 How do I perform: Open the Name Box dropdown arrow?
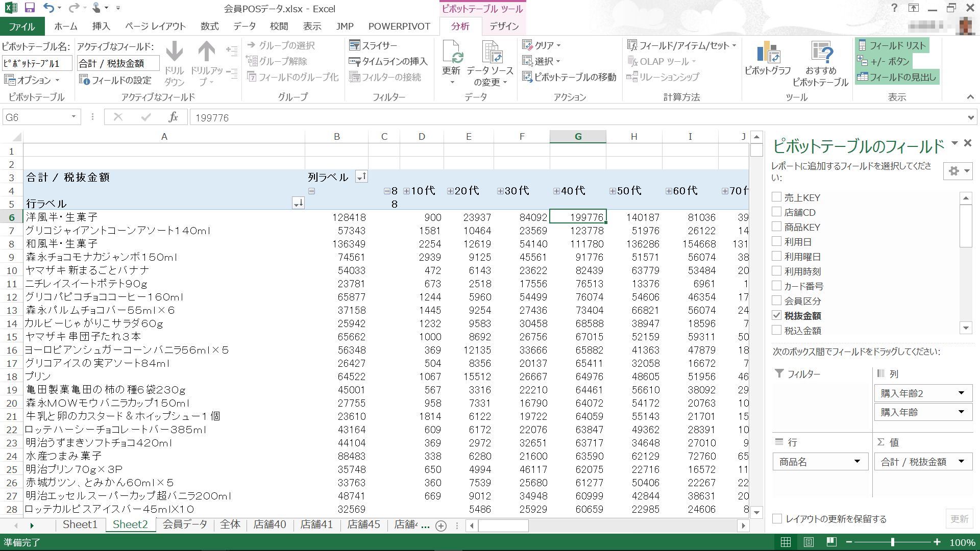(73, 117)
